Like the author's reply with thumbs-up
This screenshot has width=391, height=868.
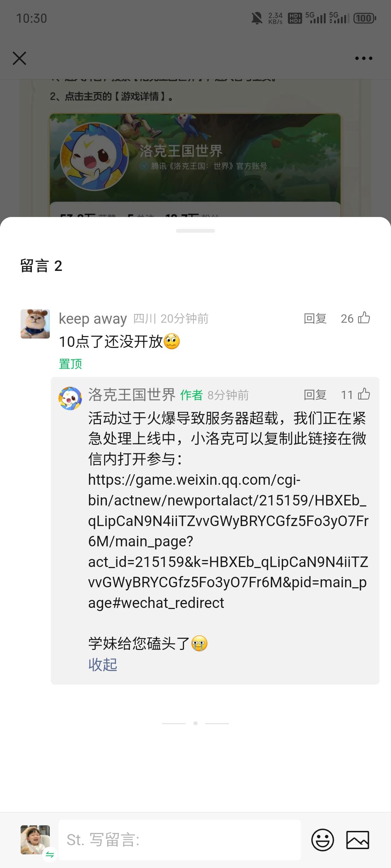pos(364,394)
